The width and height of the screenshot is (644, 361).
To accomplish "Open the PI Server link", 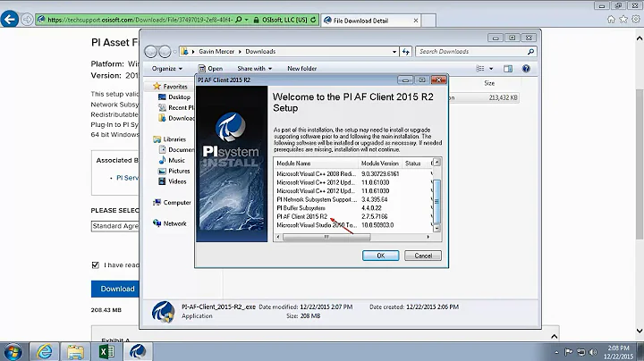I will [127, 178].
